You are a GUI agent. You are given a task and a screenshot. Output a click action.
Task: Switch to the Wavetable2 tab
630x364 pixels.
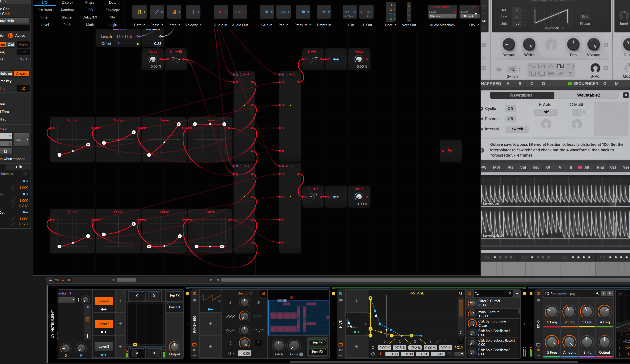coord(588,95)
